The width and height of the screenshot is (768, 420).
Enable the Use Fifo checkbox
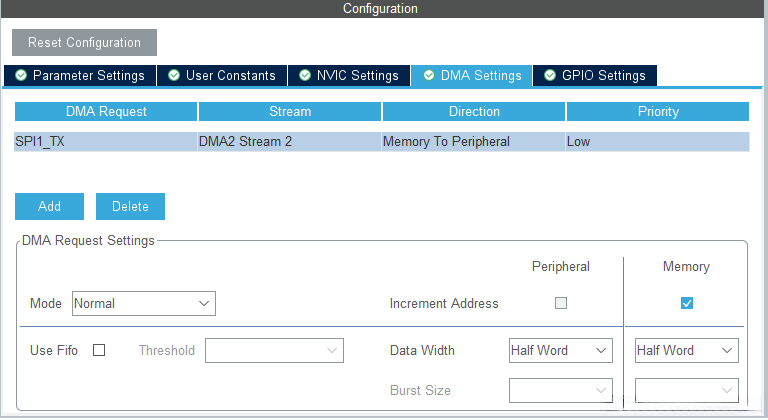pyautogui.click(x=99, y=350)
